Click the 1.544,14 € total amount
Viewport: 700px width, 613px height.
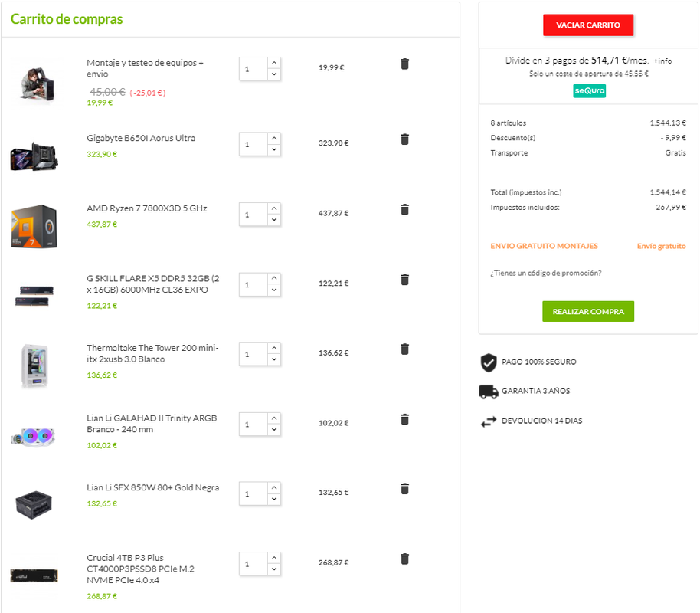click(668, 192)
